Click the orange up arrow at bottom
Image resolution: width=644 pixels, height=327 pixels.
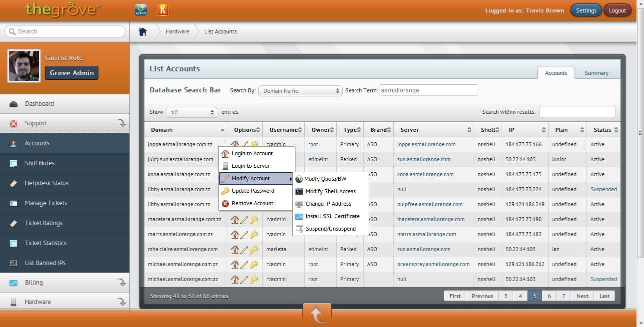click(x=316, y=315)
